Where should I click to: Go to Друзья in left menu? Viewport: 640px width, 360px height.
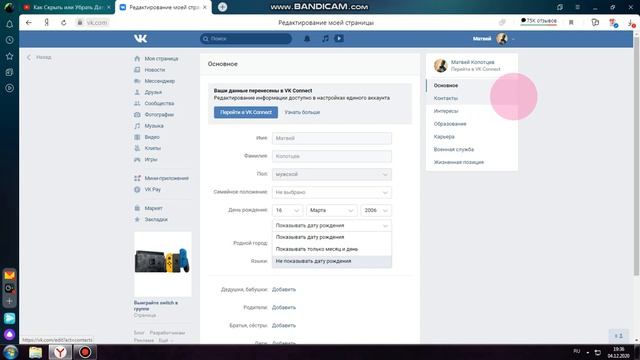pyautogui.click(x=153, y=92)
